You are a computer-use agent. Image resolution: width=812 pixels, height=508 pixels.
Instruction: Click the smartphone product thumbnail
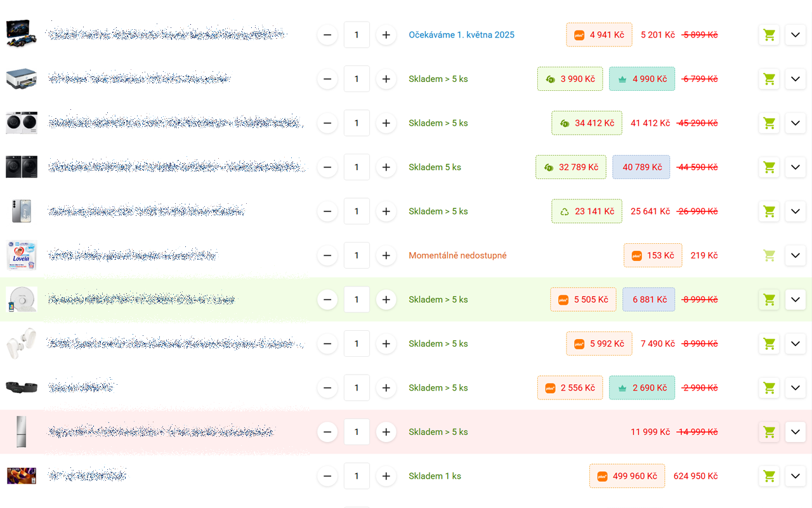point(21,211)
